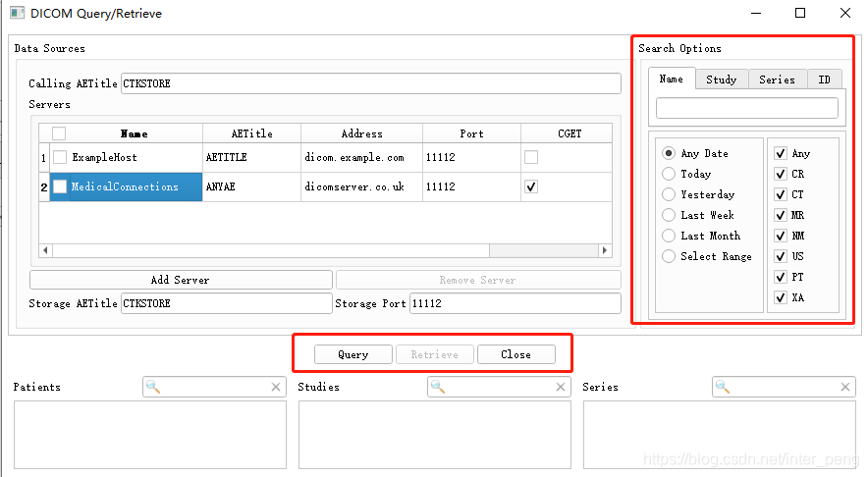
Task: Clear the Studies search box
Action: click(561, 387)
